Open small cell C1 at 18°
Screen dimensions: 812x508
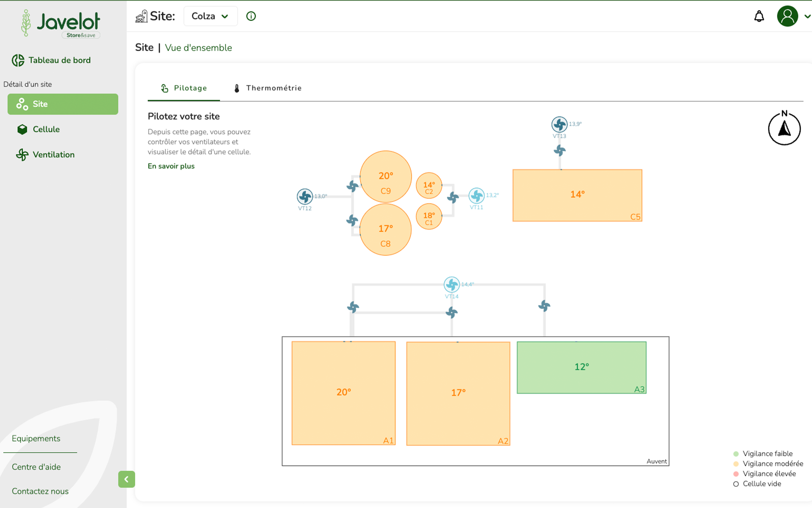coord(429,217)
